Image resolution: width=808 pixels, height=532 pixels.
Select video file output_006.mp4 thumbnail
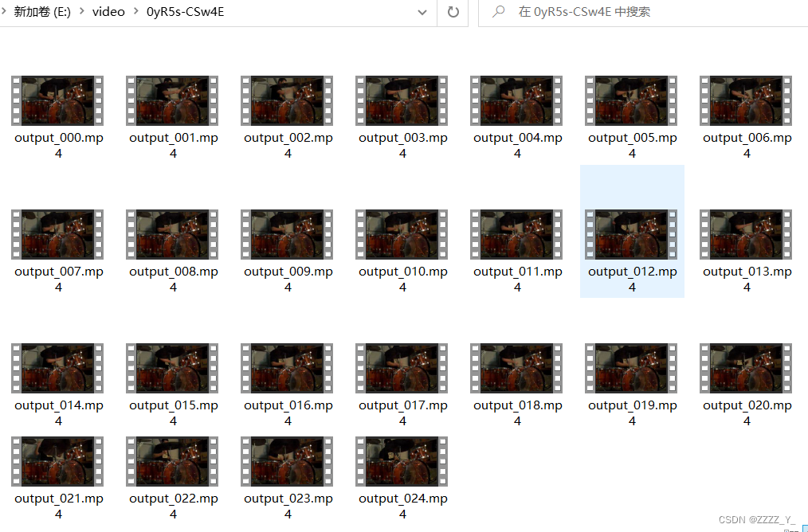pos(746,100)
